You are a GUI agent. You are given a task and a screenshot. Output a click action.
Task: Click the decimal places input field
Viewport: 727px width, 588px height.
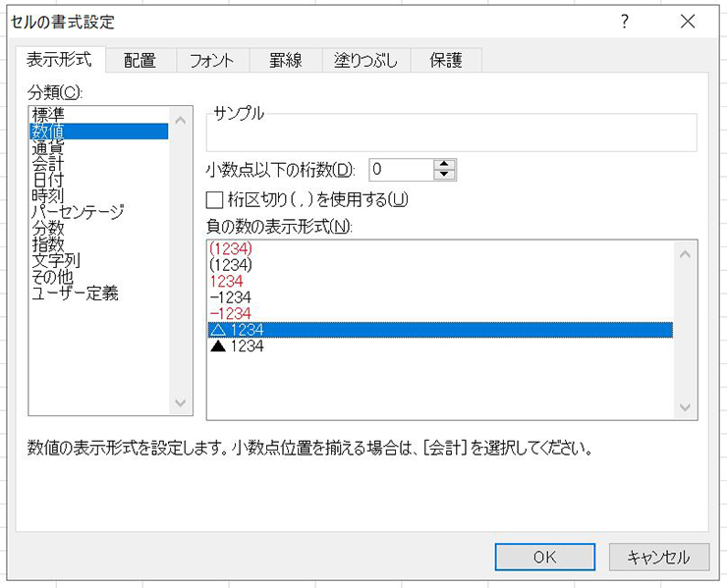(401, 170)
